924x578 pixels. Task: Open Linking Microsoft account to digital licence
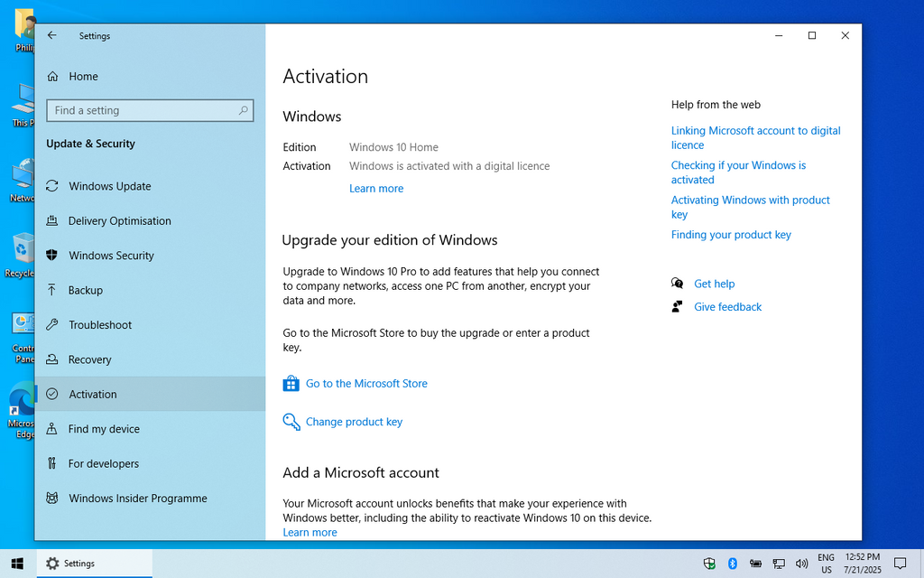point(755,138)
